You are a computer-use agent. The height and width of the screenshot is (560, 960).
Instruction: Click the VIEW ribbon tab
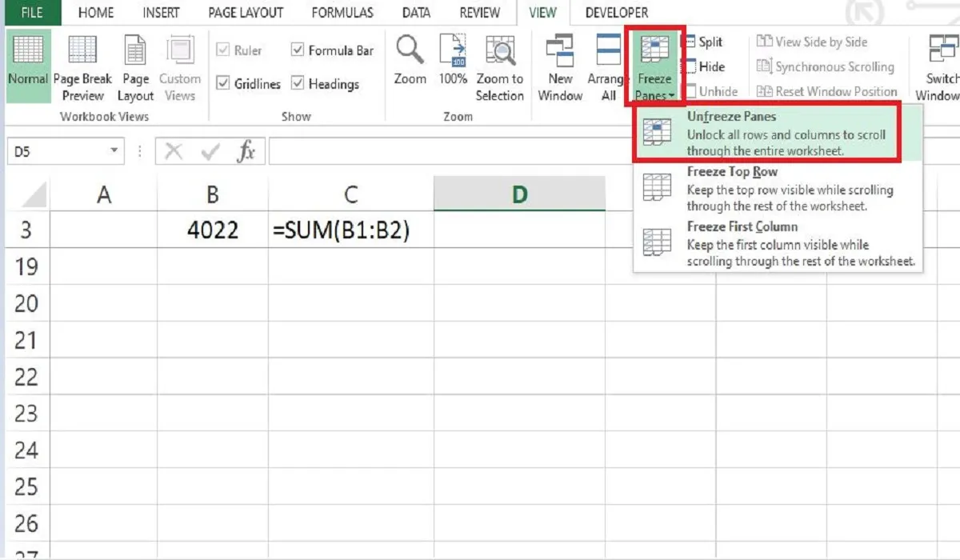click(x=542, y=13)
